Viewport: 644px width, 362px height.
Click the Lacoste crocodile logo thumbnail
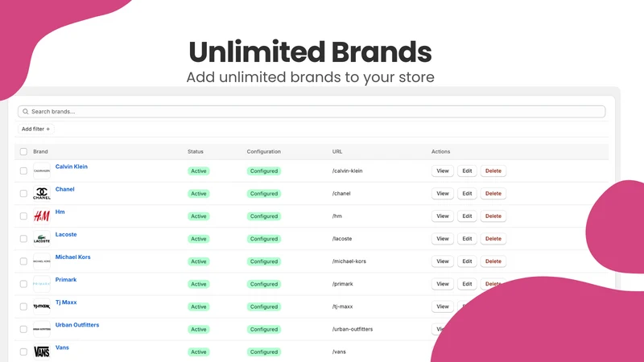(x=42, y=238)
